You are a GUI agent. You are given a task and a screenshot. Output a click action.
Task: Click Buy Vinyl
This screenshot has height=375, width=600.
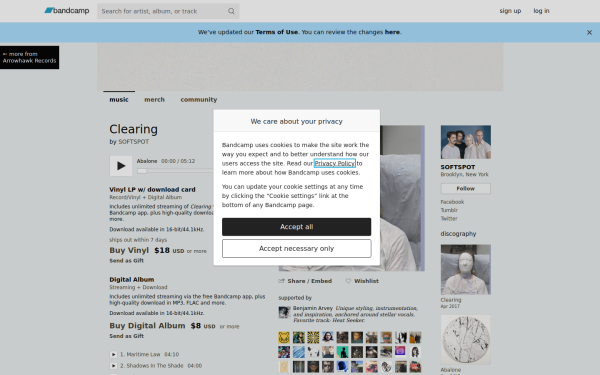point(129,250)
